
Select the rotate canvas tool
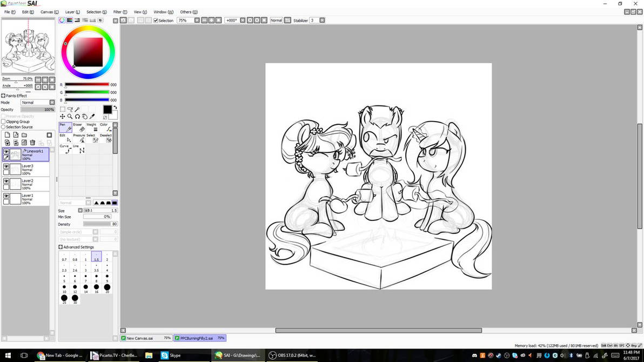77,117
